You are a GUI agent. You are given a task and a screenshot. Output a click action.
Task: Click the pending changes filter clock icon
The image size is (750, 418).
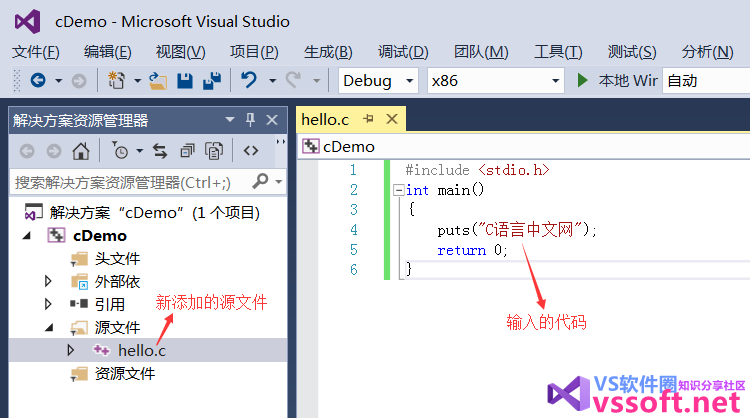[x=120, y=151]
